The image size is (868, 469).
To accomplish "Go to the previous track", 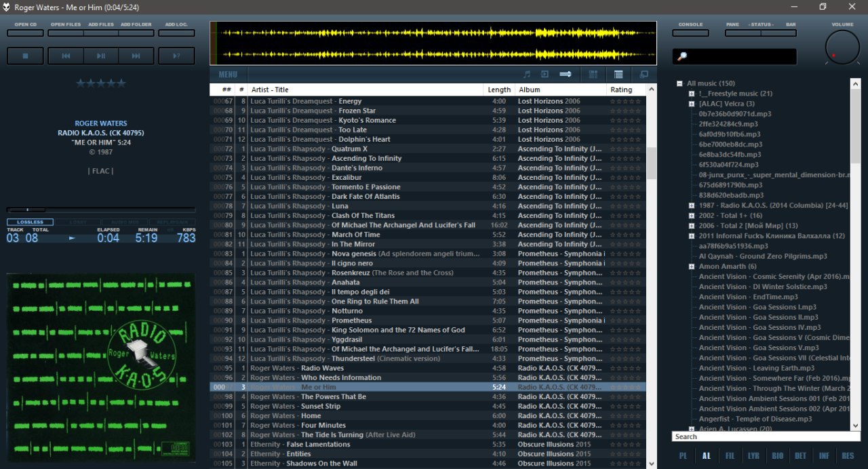I will coord(66,56).
